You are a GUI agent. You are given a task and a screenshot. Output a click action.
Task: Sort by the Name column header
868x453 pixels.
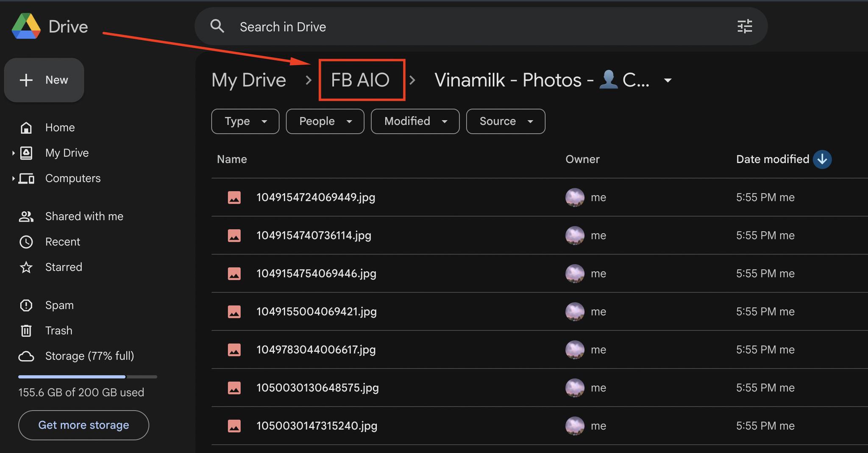point(232,159)
